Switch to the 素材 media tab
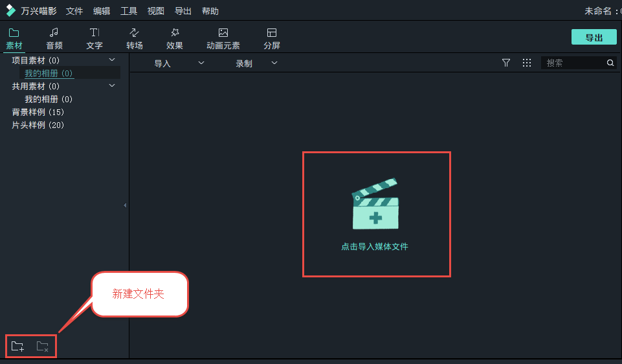Viewport: 622px width, 364px height. [x=14, y=39]
